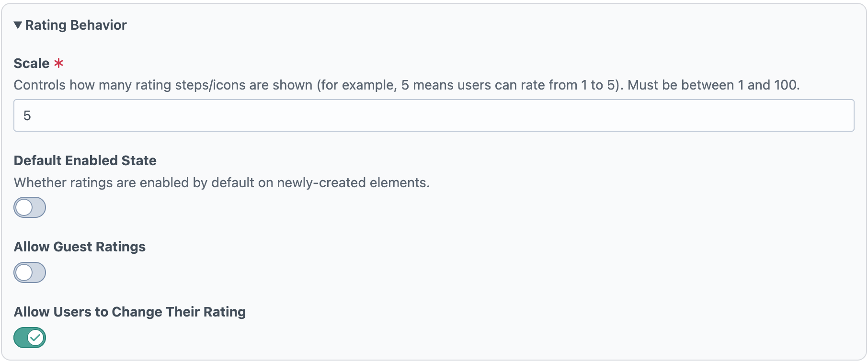
Task: Enable the Default Enabled State toggle
Action: point(30,207)
